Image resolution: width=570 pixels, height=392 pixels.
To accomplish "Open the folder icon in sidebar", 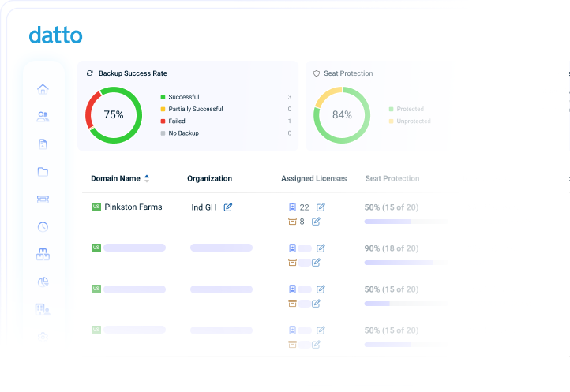I will point(43,172).
